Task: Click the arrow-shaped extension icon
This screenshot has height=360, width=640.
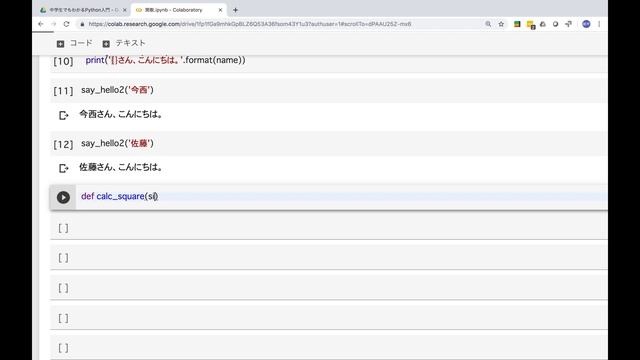Action: tap(569, 24)
